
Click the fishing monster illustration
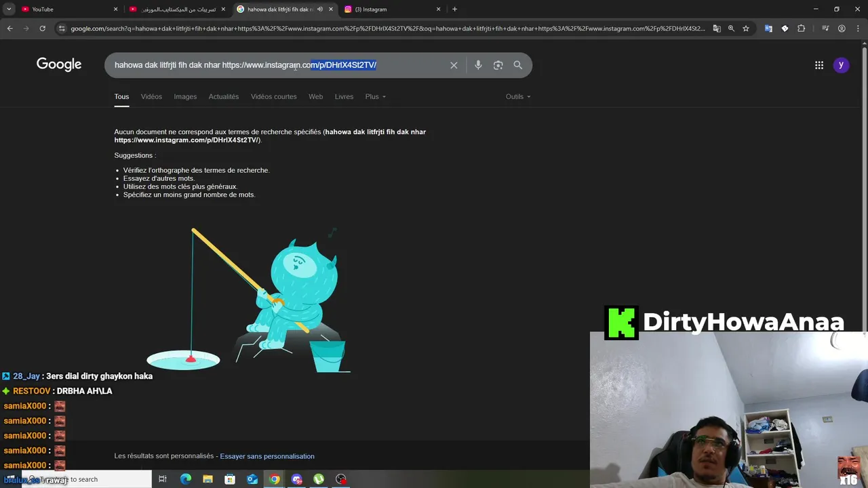tap(249, 300)
